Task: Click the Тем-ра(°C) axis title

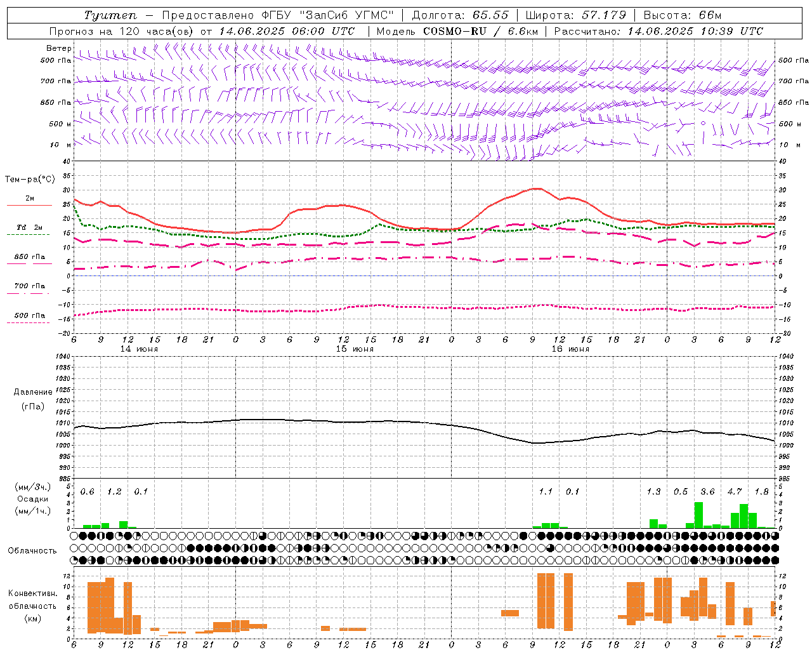Action: click(x=30, y=180)
